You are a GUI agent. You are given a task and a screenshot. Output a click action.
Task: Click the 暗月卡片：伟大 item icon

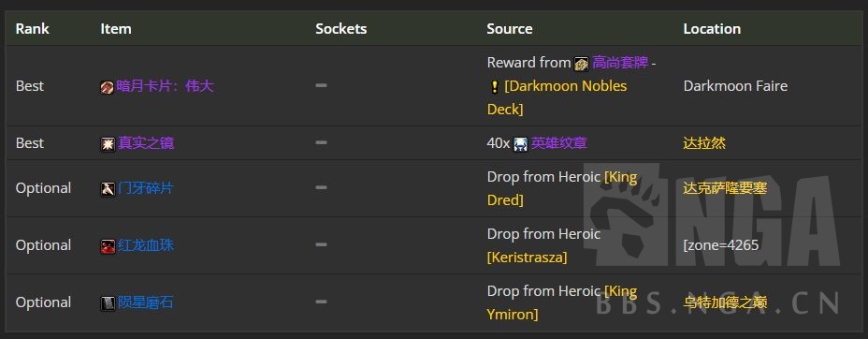coord(108,87)
